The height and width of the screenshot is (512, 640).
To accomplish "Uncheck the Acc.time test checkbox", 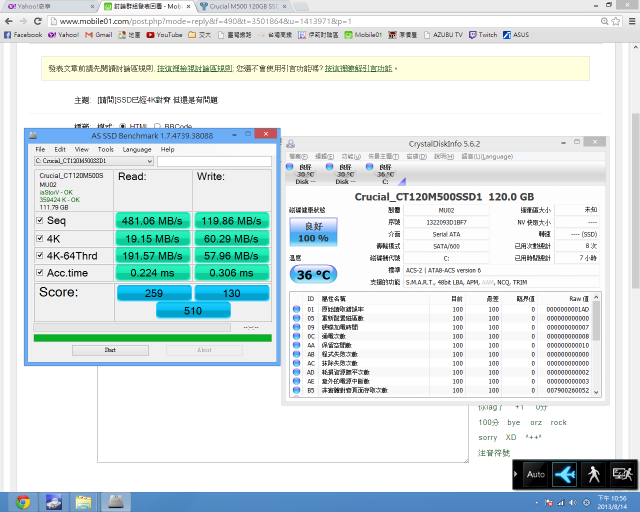I will pos(40,272).
